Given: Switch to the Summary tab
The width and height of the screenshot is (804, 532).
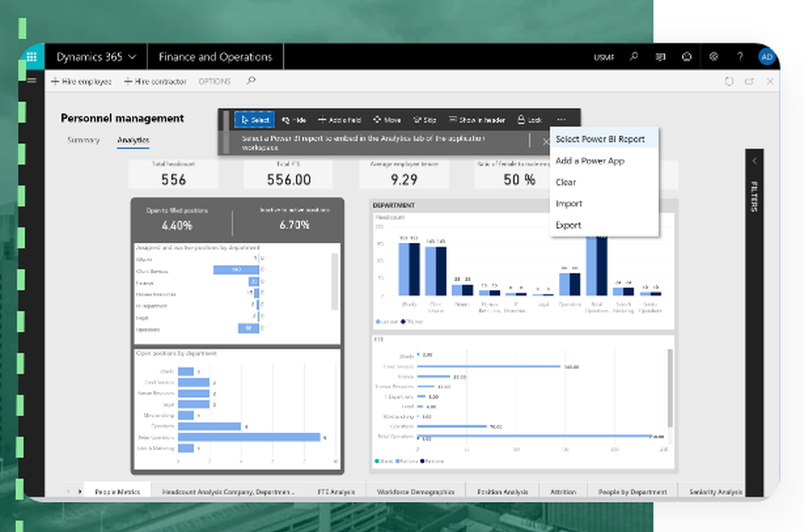Looking at the screenshot, I should [84, 140].
